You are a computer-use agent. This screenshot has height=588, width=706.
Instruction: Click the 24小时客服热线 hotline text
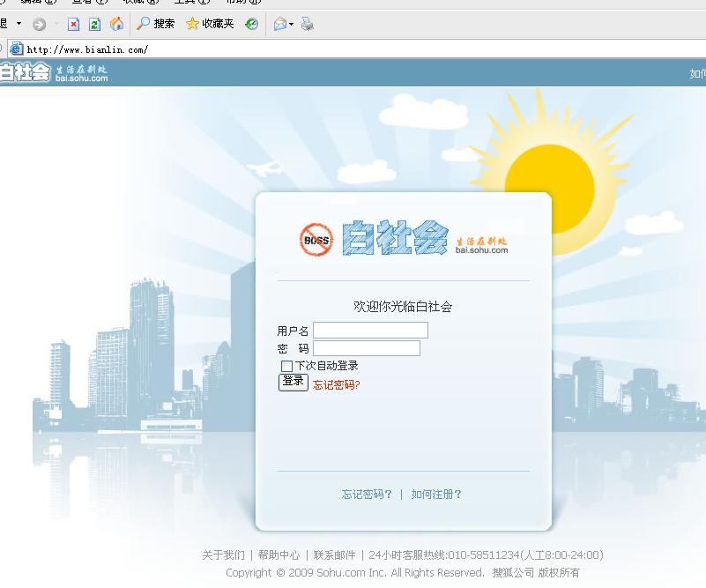coord(486,555)
